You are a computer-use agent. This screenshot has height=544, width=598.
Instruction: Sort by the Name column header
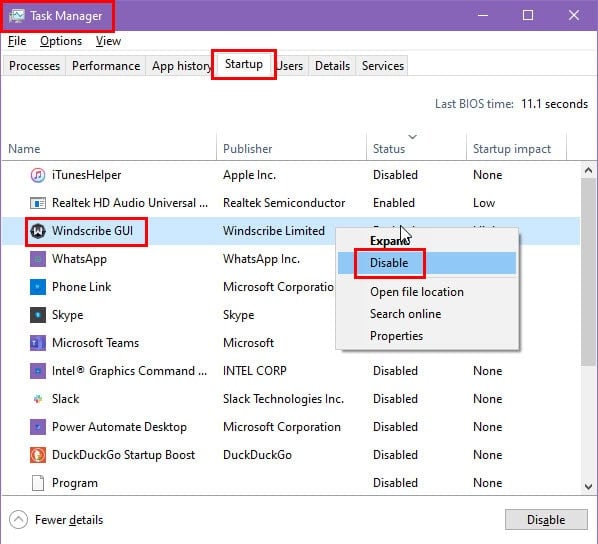(109, 148)
